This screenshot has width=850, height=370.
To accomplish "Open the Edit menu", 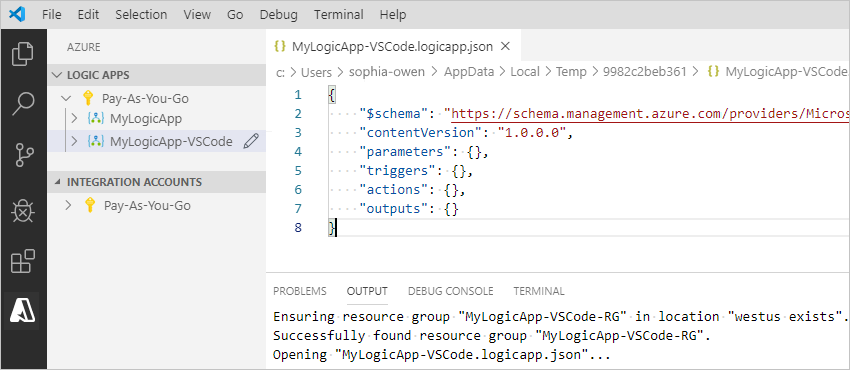I will [x=88, y=15].
